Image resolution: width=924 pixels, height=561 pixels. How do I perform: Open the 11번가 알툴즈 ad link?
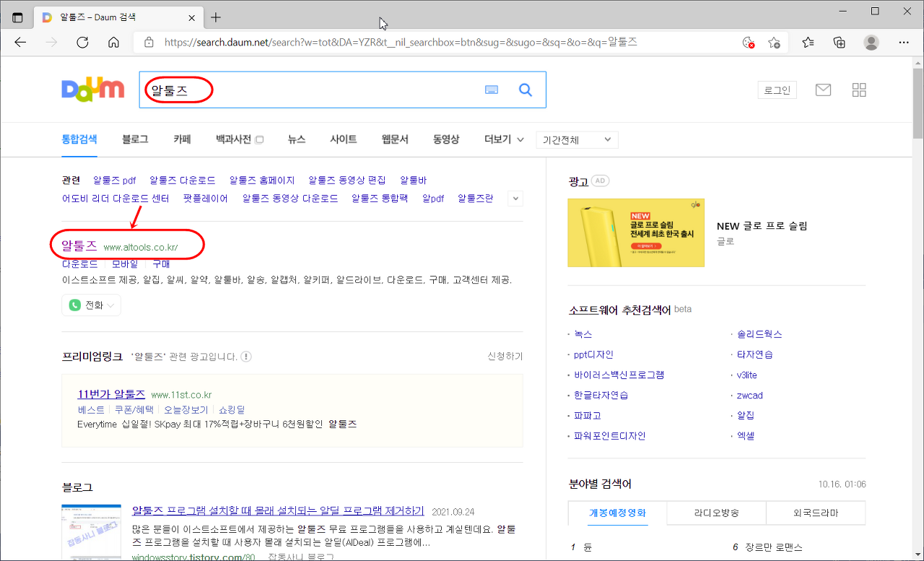pos(111,394)
